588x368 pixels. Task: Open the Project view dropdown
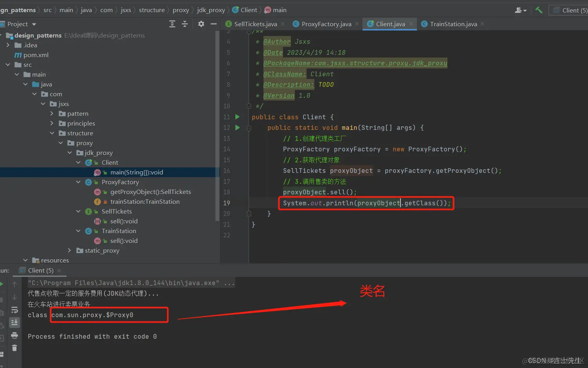click(34, 24)
